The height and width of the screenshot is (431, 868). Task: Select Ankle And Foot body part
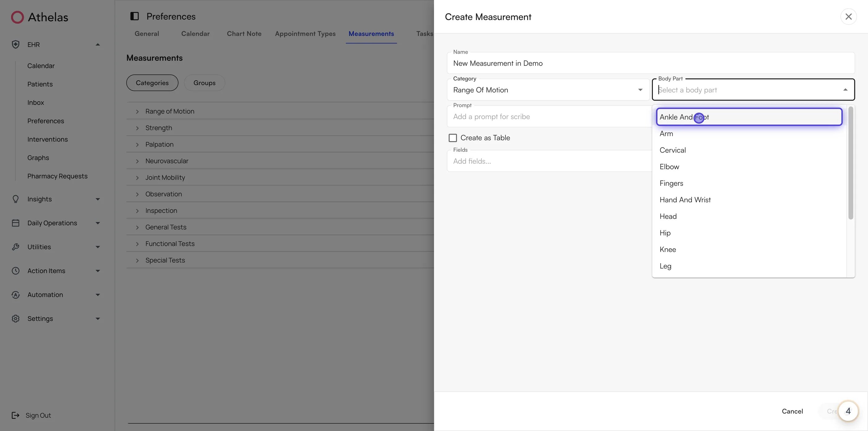click(749, 117)
